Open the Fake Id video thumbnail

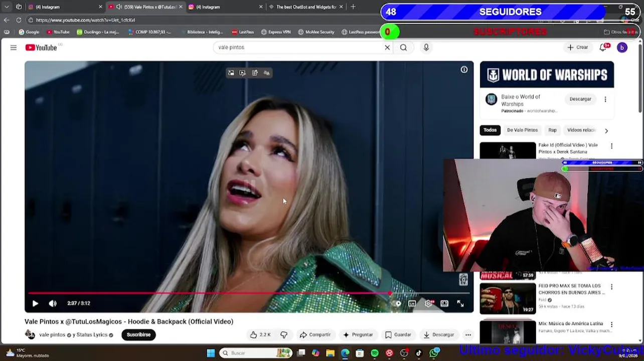pos(508,151)
